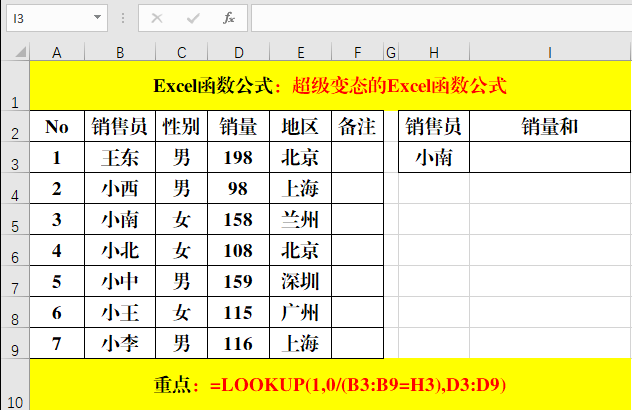Click the yellow title cell with Excel函数公式

[331, 85]
